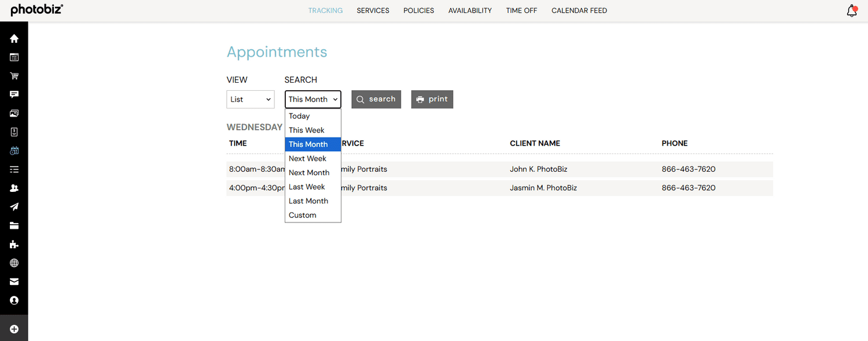868x341 pixels.
Task: Click the photobiz logo
Action: coord(37,10)
